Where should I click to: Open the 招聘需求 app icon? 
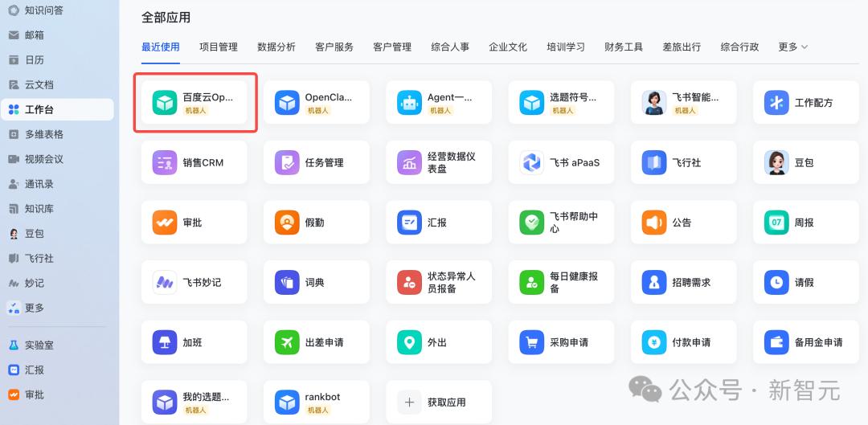click(653, 282)
